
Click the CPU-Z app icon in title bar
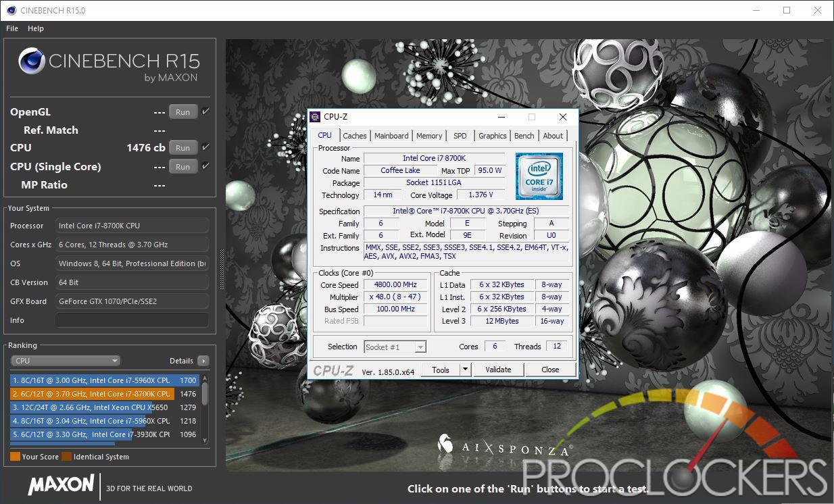point(316,117)
